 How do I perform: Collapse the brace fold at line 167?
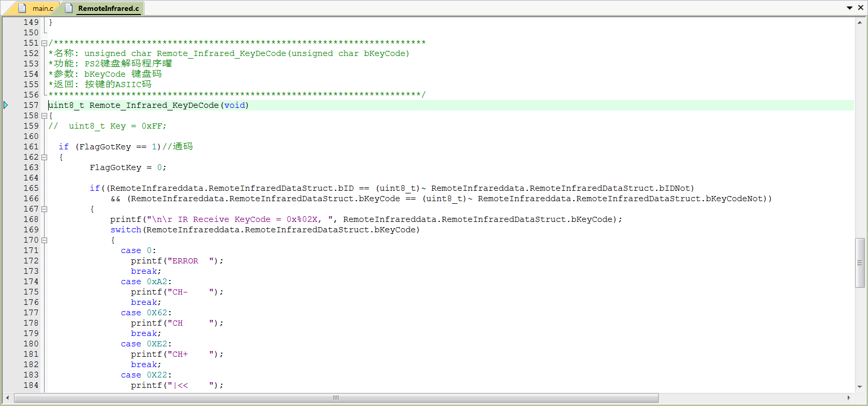point(45,209)
